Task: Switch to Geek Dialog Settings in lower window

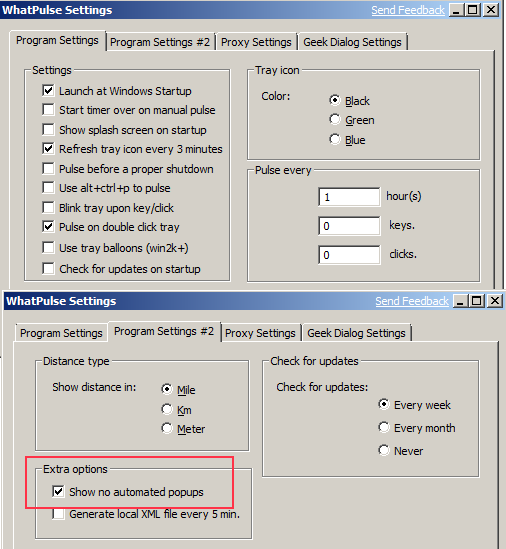Action: (356, 333)
